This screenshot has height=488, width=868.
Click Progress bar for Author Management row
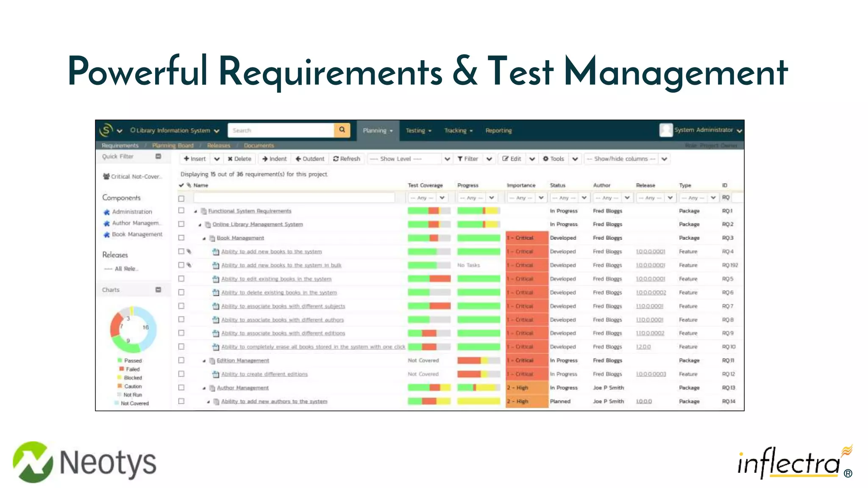pos(479,388)
